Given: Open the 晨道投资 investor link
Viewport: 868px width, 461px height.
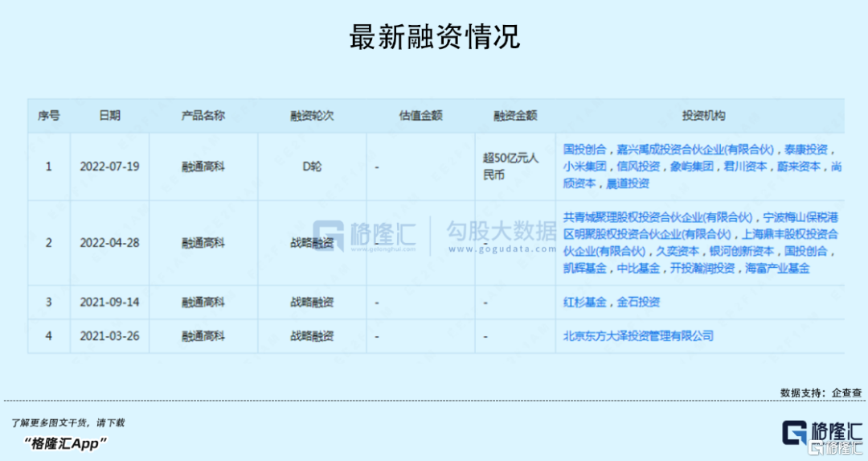Looking at the screenshot, I should tap(627, 183).
